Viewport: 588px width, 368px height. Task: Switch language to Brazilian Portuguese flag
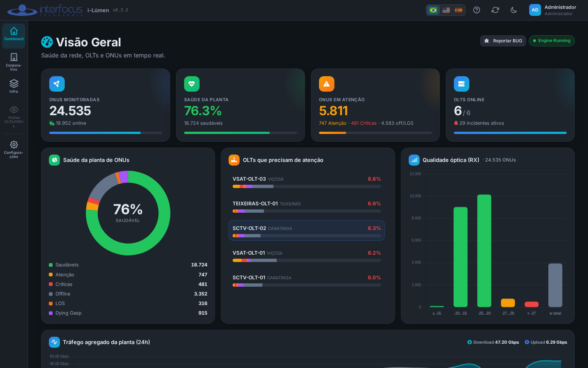click(433, 10)
